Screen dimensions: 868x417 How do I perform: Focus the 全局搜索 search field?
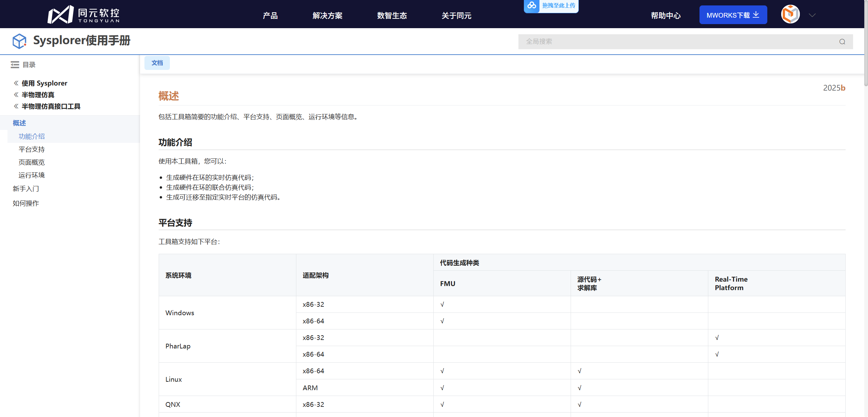[686, 42]
